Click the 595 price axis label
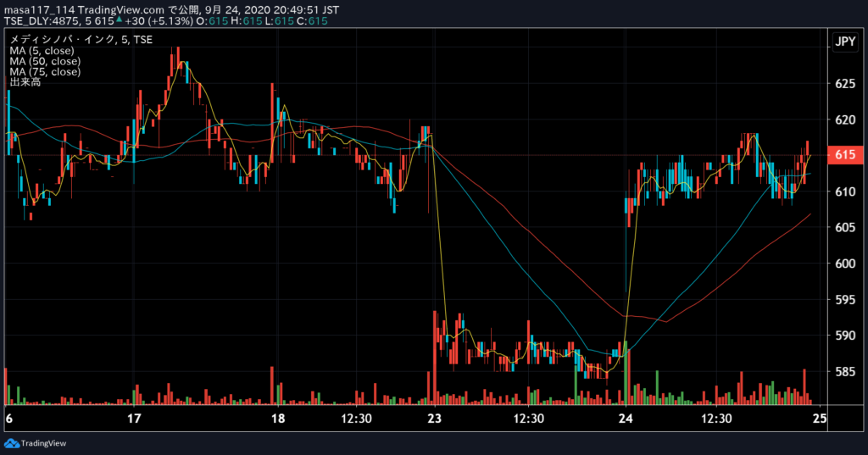Viewport: 868px width, 455px height. click(x=845, y=299)
